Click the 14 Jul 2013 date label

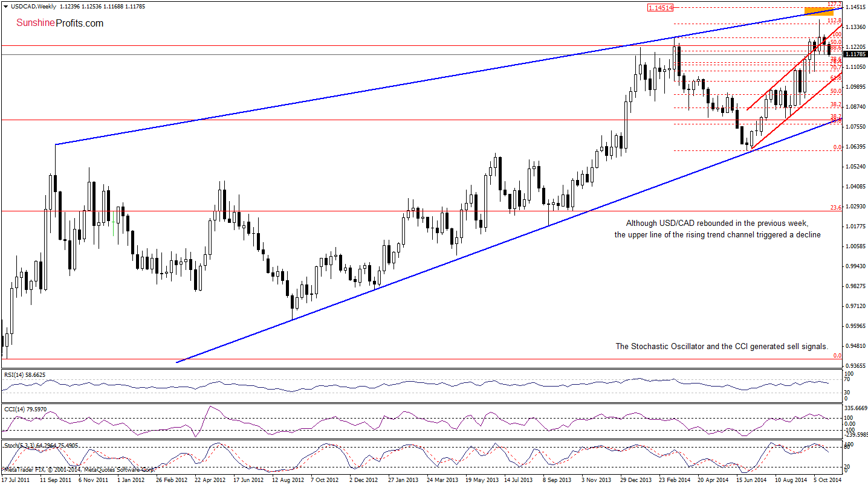(518, 480)
